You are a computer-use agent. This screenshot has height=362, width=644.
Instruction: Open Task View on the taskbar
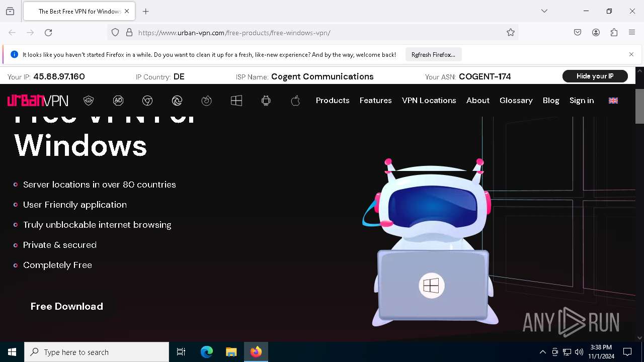(181, 352)
